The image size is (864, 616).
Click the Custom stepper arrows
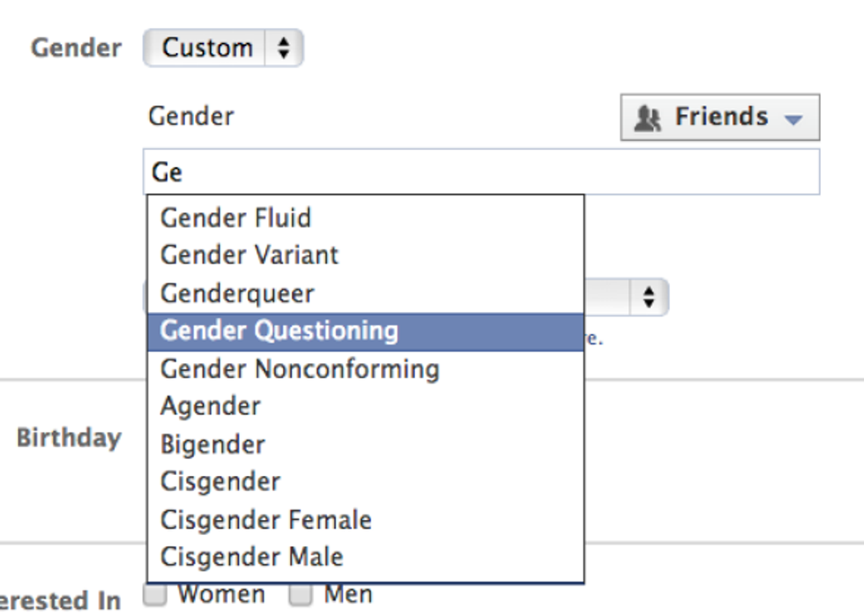[283, 48]
